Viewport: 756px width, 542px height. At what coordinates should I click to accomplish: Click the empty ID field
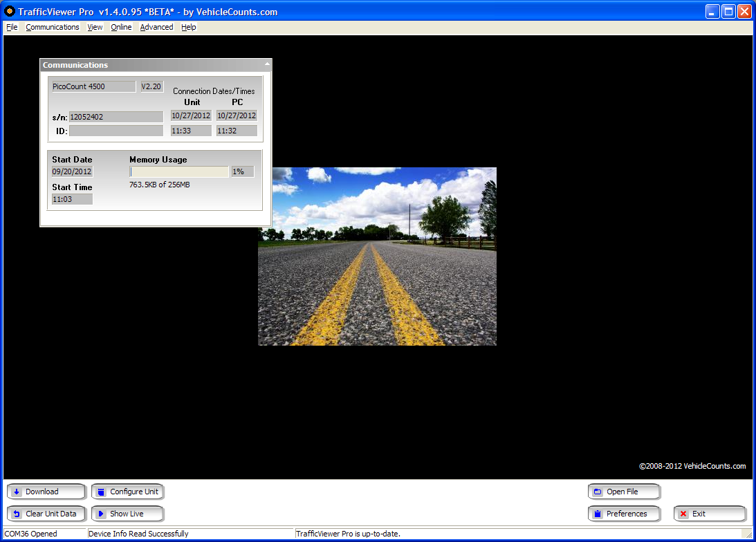pyautogui.click(x=116, y=131)
